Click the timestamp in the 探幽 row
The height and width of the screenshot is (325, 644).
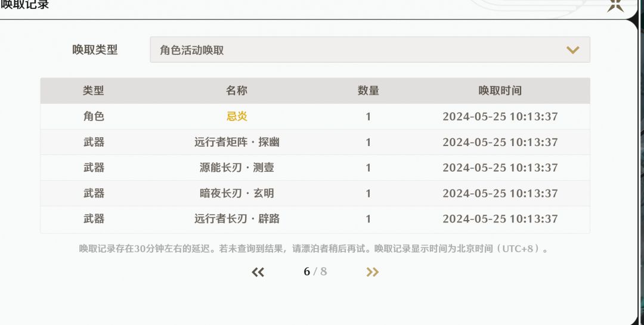(500, 142)
